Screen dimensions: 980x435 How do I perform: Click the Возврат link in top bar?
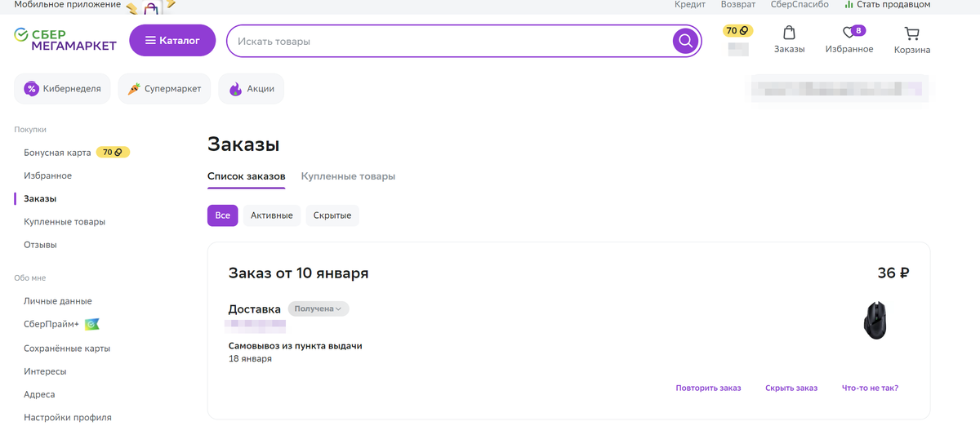pos(738,5)
